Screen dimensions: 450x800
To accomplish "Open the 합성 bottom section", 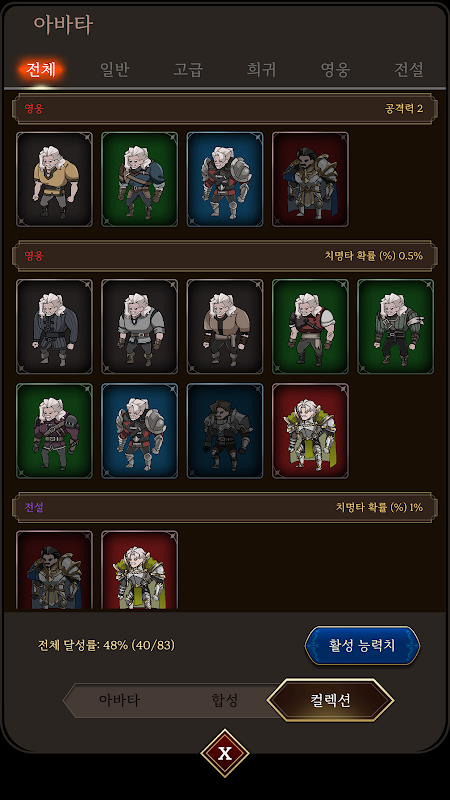I will click(x=225, y=701).
